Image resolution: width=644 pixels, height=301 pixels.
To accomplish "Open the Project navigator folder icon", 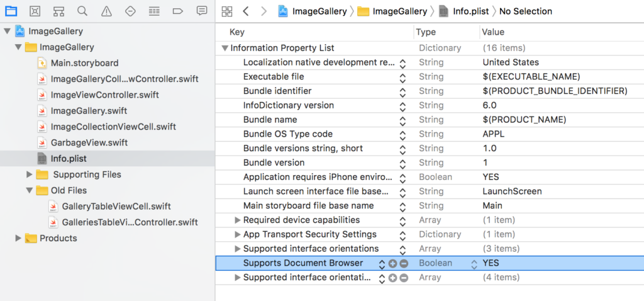I will pyautogui.click(x=11, y=11).
